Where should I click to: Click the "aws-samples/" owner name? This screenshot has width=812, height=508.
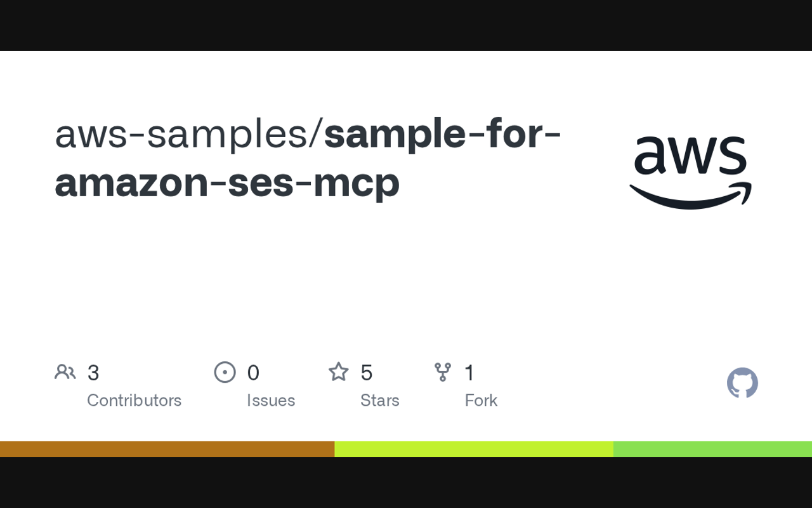(x=188, y=133)
